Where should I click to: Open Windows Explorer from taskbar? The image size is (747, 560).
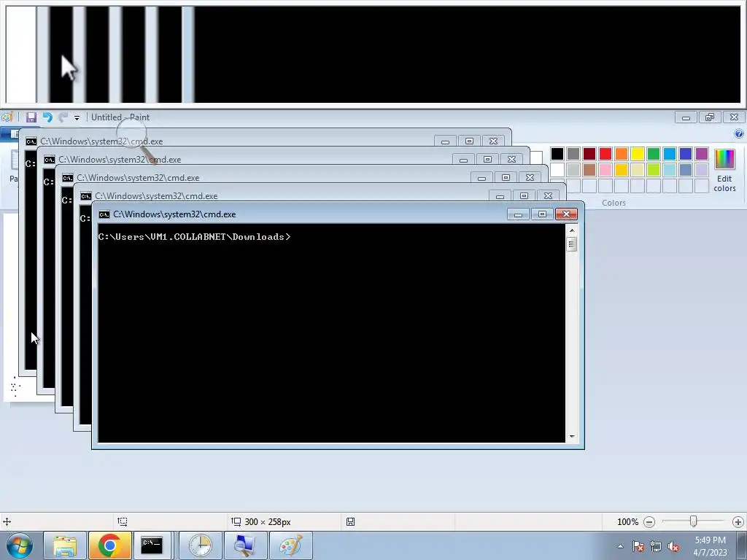pos(65,545)
